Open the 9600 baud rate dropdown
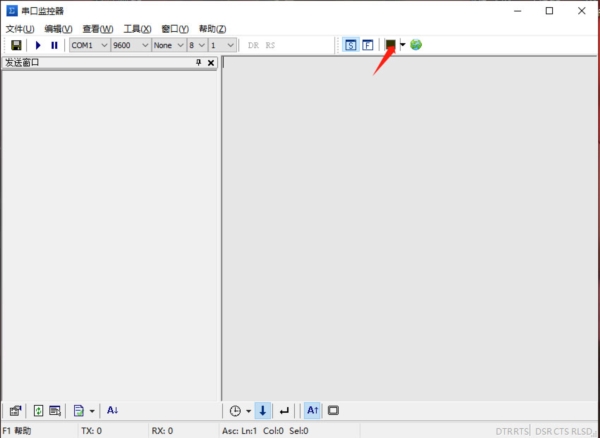Screen dimensions: 600x438 coord(131,45)
